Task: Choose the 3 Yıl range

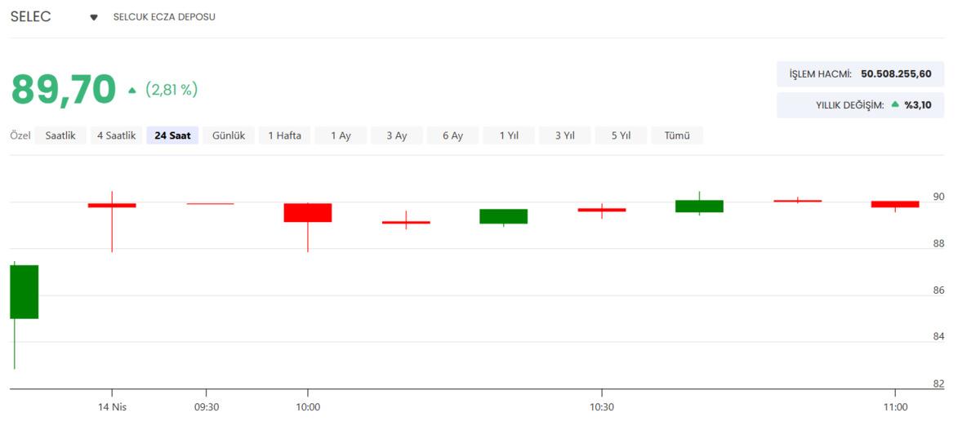Action: 564,135
